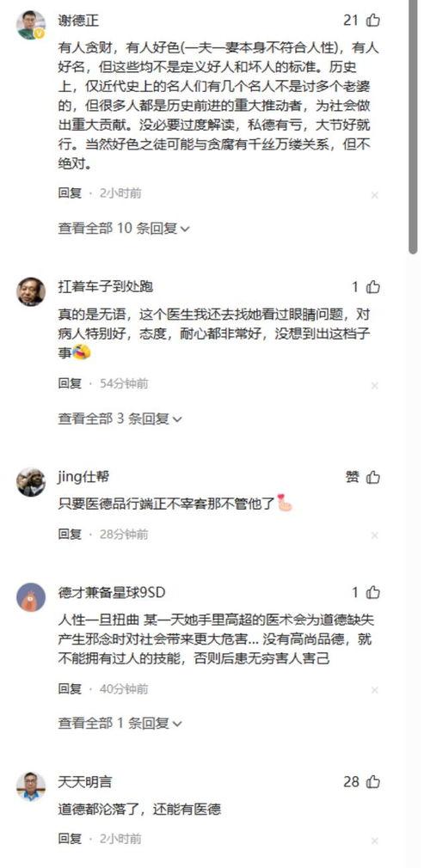
Task: Toggle like on 天天明言's comment
Action: point(373,782)
